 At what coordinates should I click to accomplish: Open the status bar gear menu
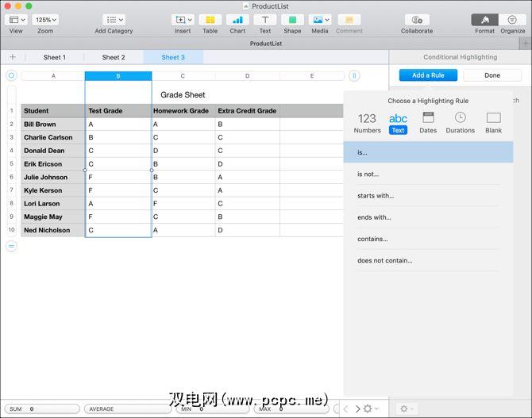coord(371,408)
